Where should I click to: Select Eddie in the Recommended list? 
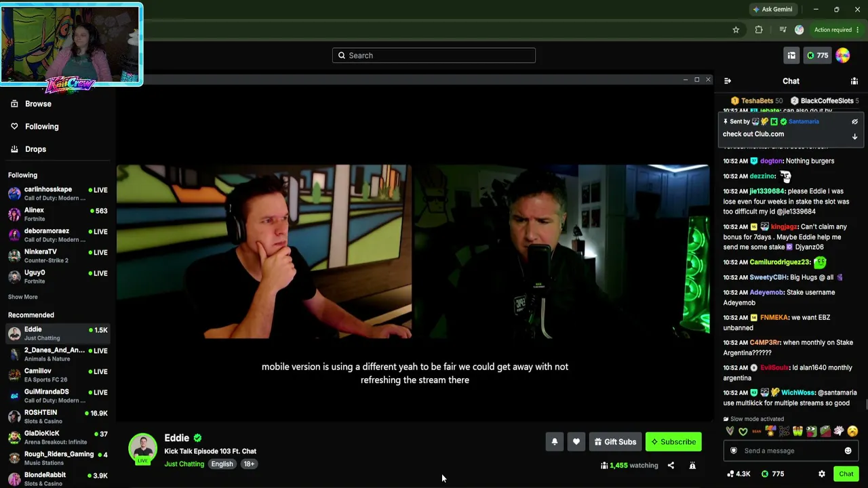(x=58, y=333)
